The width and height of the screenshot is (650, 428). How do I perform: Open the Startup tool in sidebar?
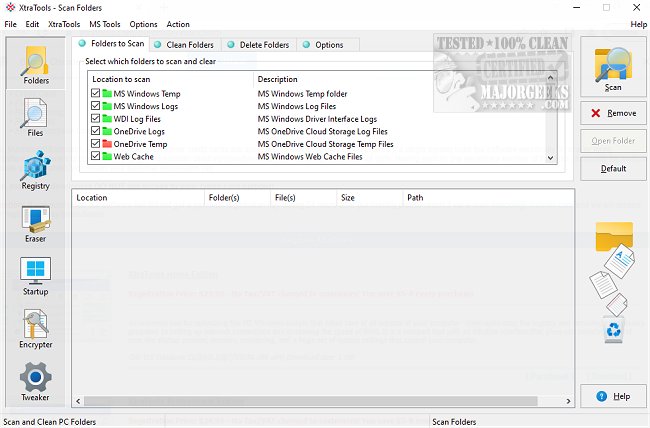pyautogui.click(x=36, y=276)
